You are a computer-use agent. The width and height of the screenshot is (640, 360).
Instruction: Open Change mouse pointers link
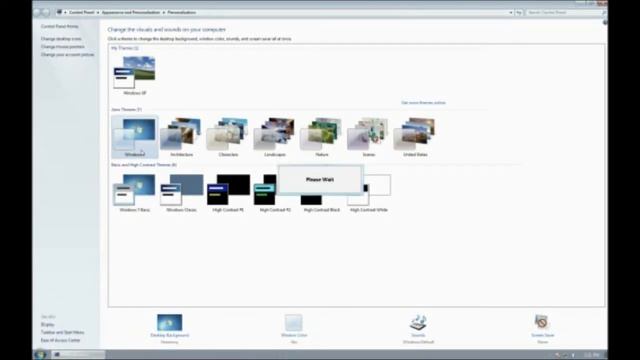pyautogui.click(x=62, y=47)
